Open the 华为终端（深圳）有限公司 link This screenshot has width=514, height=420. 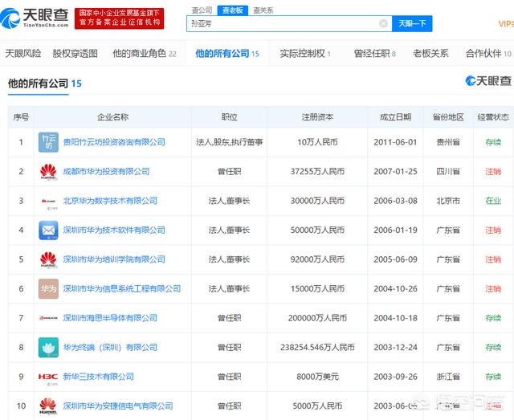pos(110,347)
